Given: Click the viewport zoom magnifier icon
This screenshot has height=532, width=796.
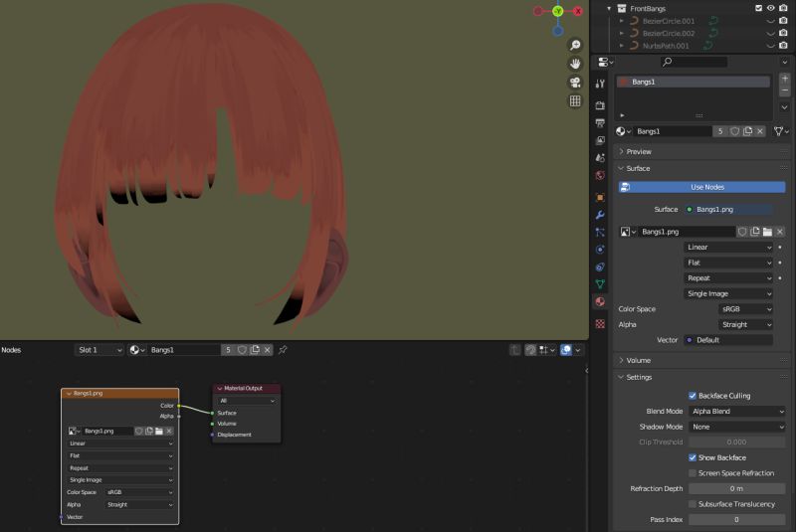Looking at the screenshot, I should [575, 45].
